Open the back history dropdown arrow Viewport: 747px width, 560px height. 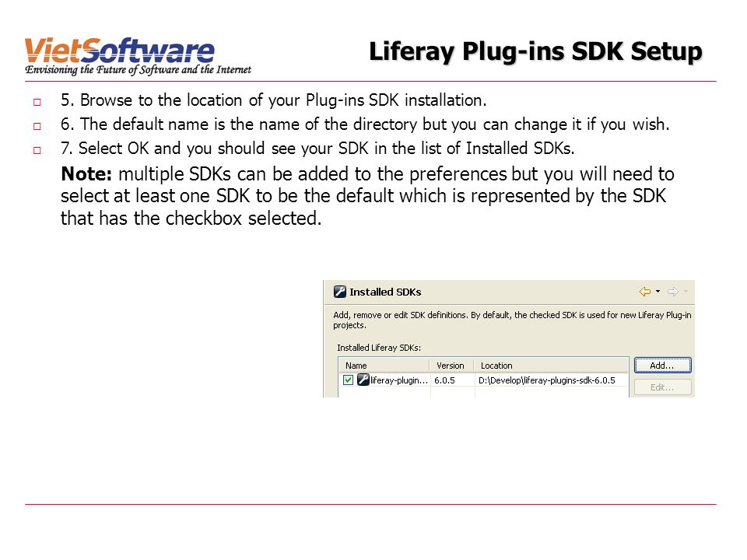658,291
